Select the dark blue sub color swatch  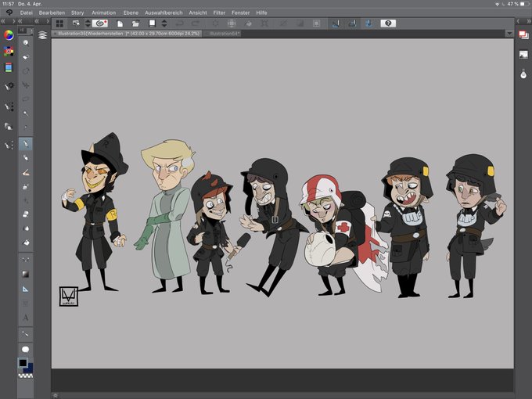30,368
